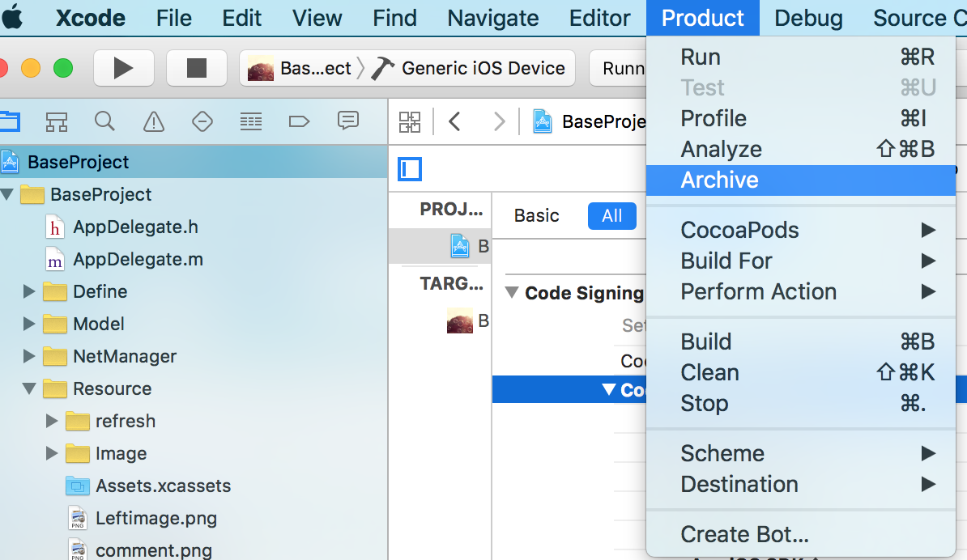This screenshot has height=560, width=967.
Task: Open the Find menu
Action: click(x=394, y=18)
